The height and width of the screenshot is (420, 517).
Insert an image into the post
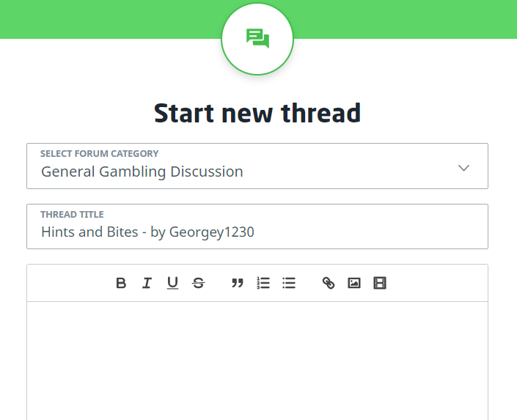click(354, 283)
